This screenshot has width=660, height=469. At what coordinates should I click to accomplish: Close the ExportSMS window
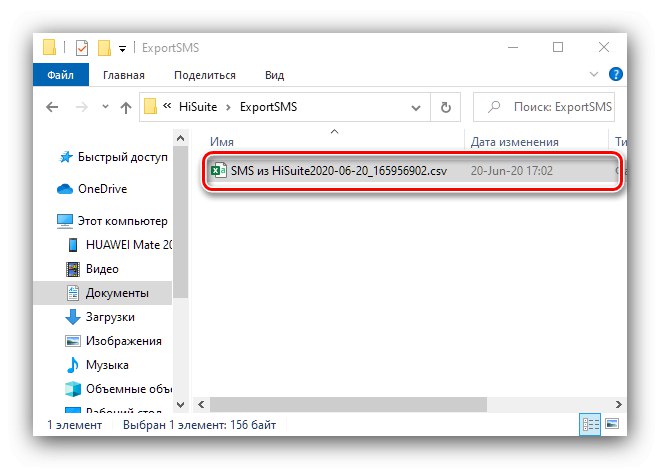pyautogui.click(x=604, y=47)
